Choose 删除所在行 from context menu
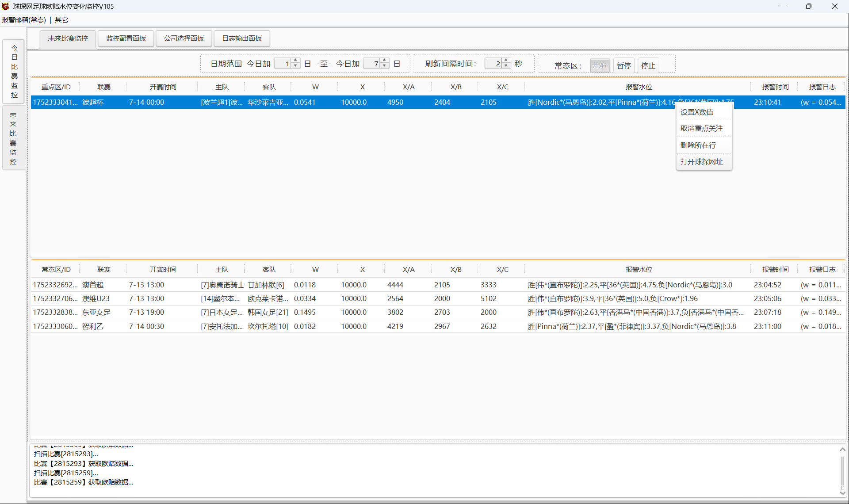 coord(704,145)
